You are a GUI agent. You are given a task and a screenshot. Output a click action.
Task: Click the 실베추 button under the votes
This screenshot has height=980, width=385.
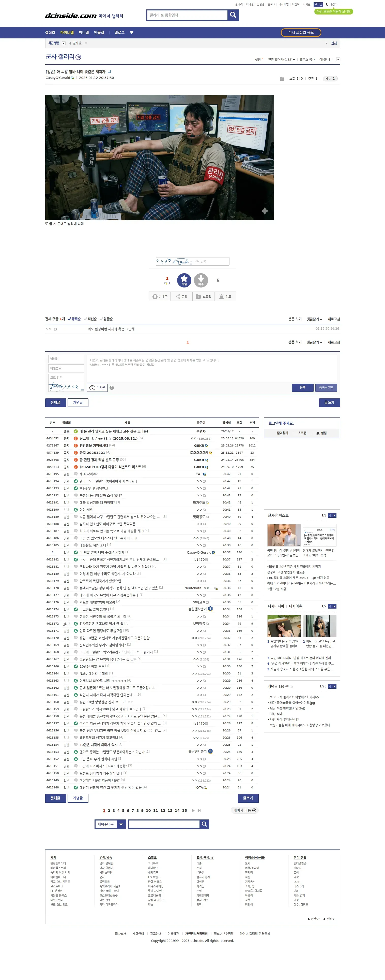[x=160, y=296]
